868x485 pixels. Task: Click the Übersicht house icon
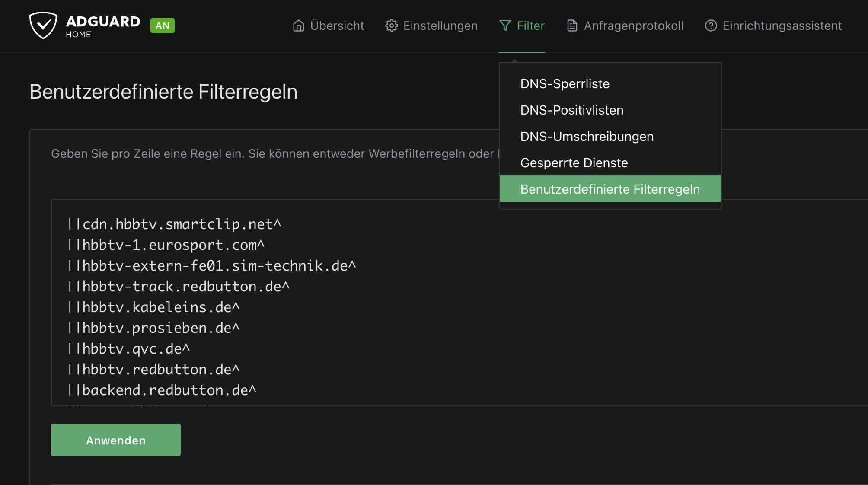tap(299, 26)
